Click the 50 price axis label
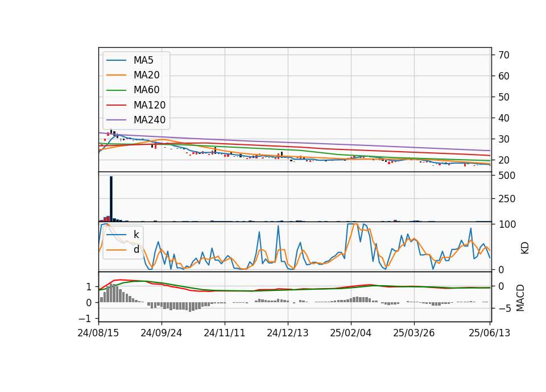Image resolution: width=546 pixels, height=392 pixels. [504, 97]
